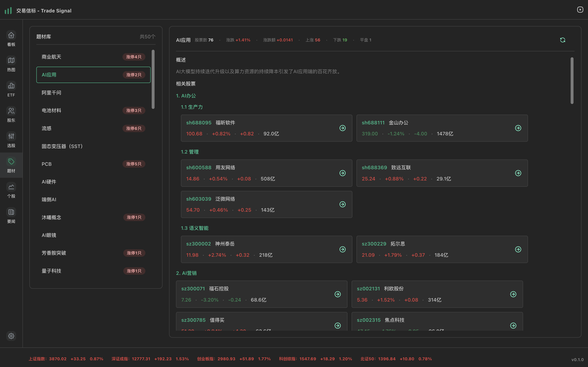Open detail arrow for 金山办公
This screenshot has height=367, width=588.
tap(518, 128)
